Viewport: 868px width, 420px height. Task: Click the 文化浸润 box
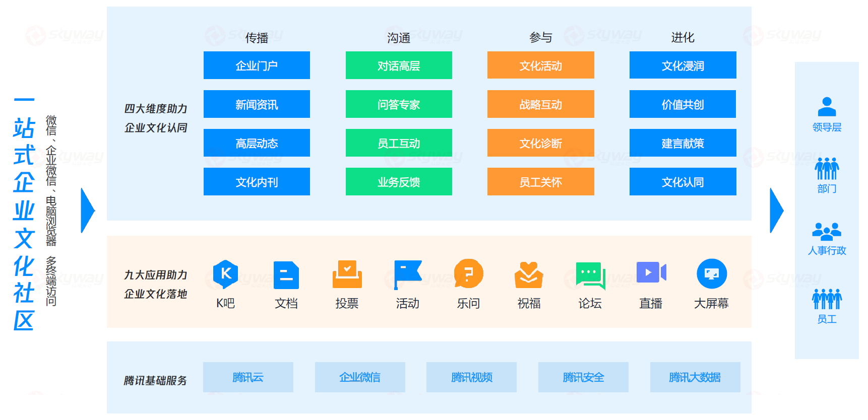tap(683, 65)
